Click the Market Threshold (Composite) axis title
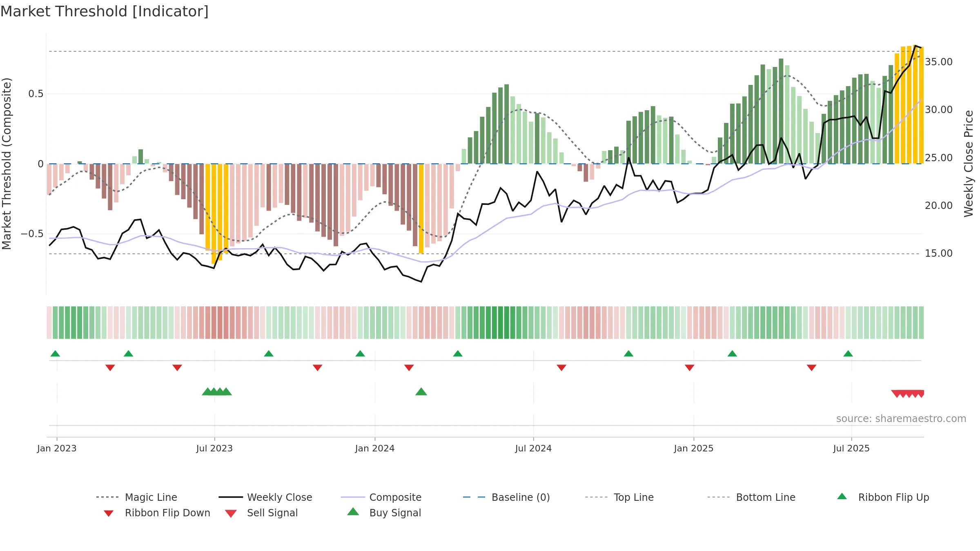The image size is (980, 551). (7, 163)
